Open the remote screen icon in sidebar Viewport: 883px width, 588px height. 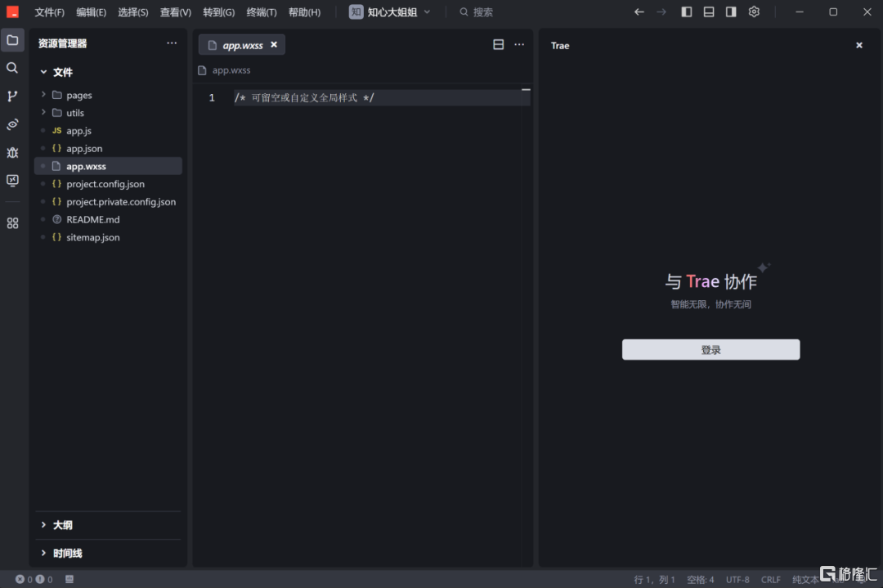(x=12, y=180)
